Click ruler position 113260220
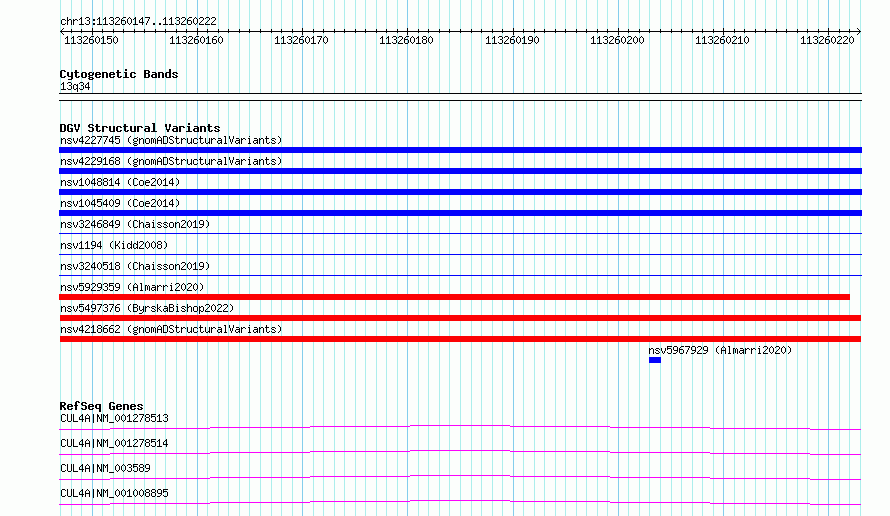890x516 pixels. [827, 40]
